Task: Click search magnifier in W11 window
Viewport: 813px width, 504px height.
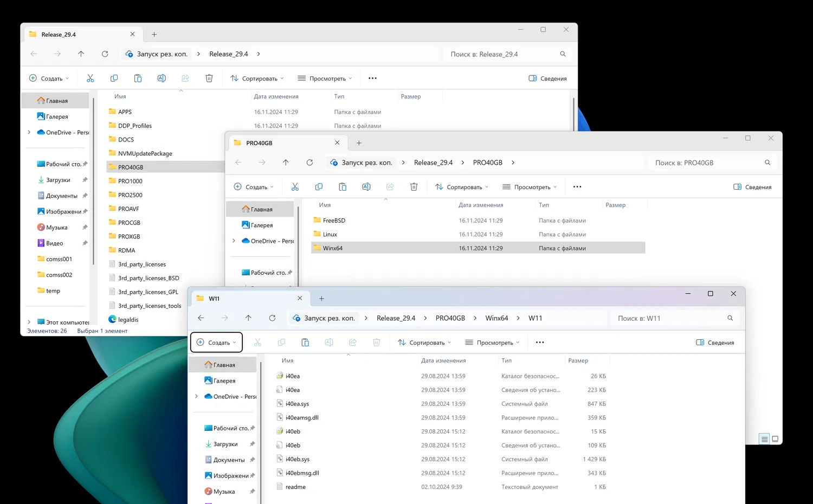Action: point(730,318)
